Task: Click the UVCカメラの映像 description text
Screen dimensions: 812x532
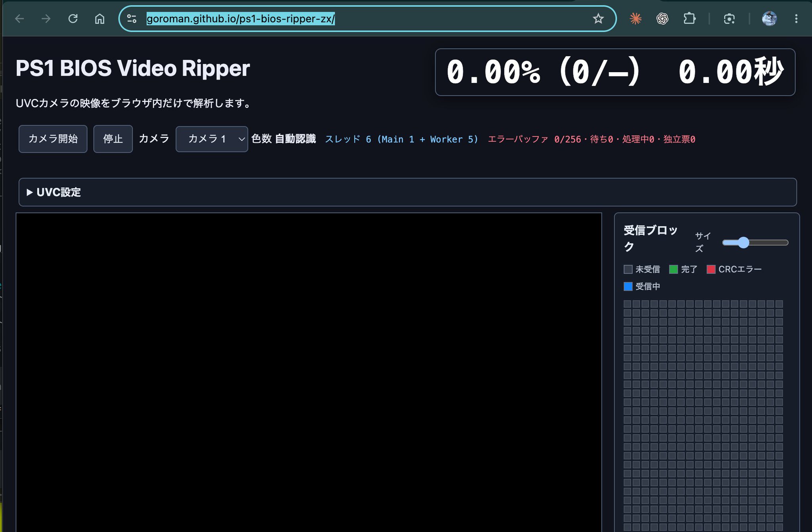Action: (134, 103)
